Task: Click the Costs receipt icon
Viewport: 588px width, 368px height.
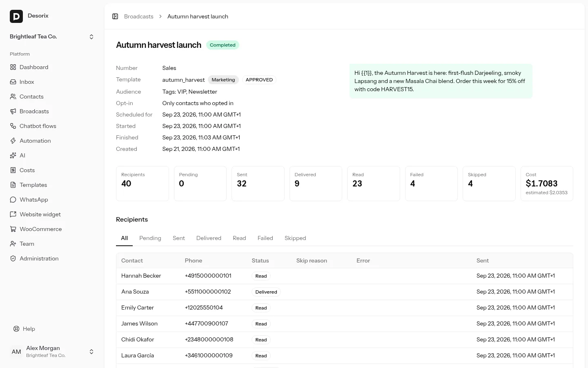Action: pyautogui.click(x=13, y=170)
